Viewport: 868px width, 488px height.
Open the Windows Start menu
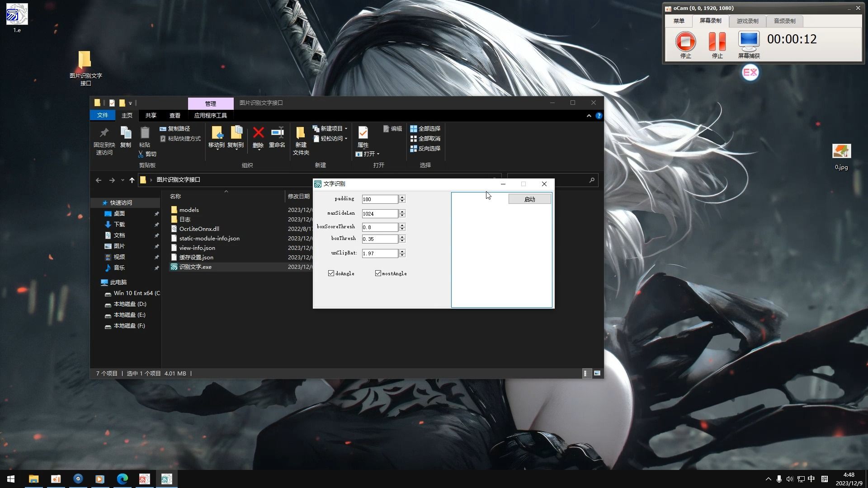tap(11, 479)
